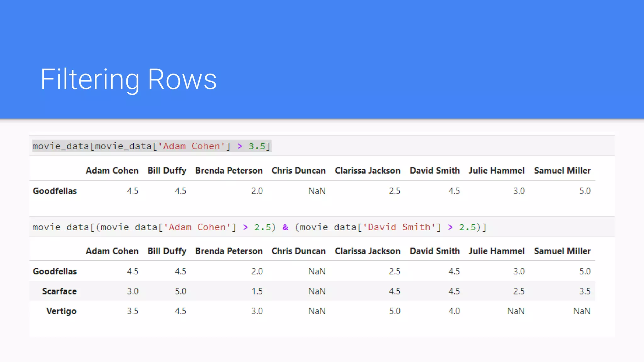Select 'Samuel Miller' header in the first table
Image resolution: width=644 pixels, height=362 pixels.
pyautogui.click(x=562, y=171)
